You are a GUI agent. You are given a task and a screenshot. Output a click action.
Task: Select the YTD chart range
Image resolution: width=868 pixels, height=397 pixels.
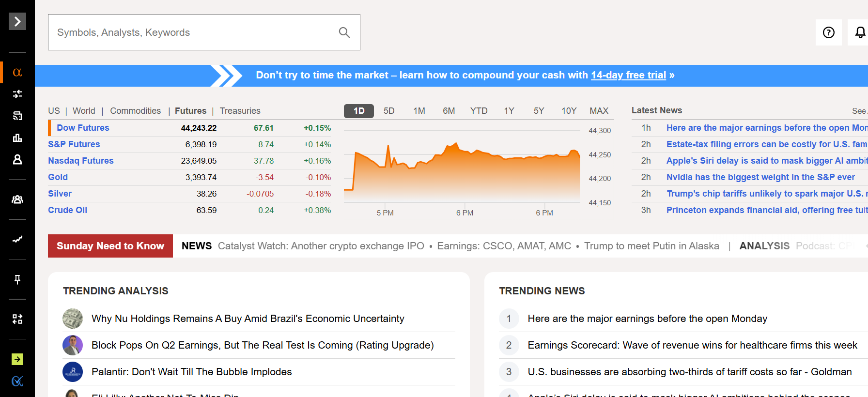[479, 111]
